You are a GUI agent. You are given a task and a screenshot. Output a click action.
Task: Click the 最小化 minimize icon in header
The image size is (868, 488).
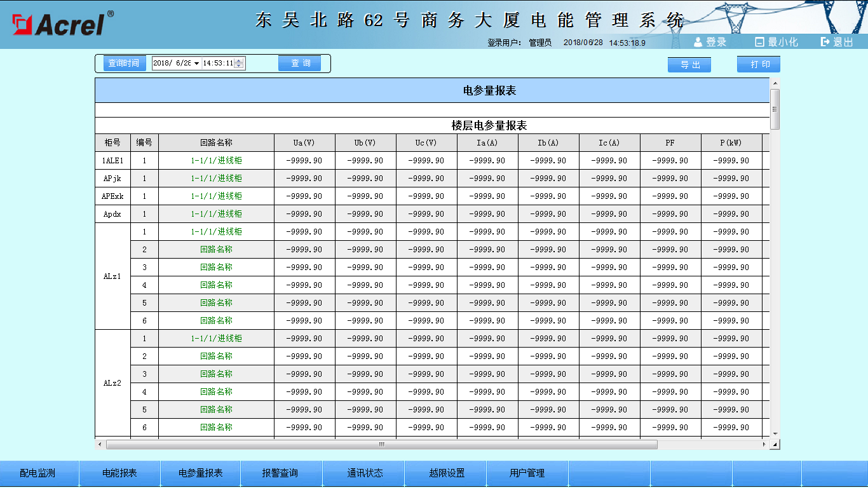tap(759, 42)
